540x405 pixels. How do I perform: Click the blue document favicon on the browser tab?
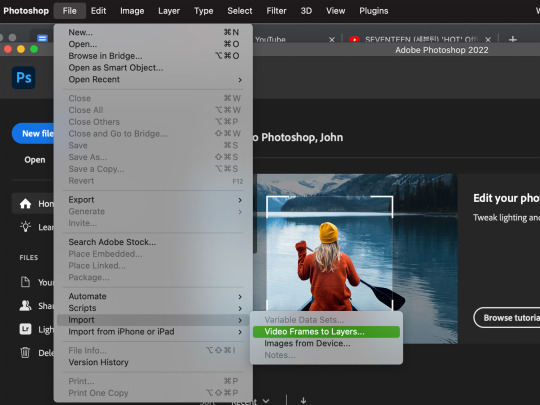[42, 38]
